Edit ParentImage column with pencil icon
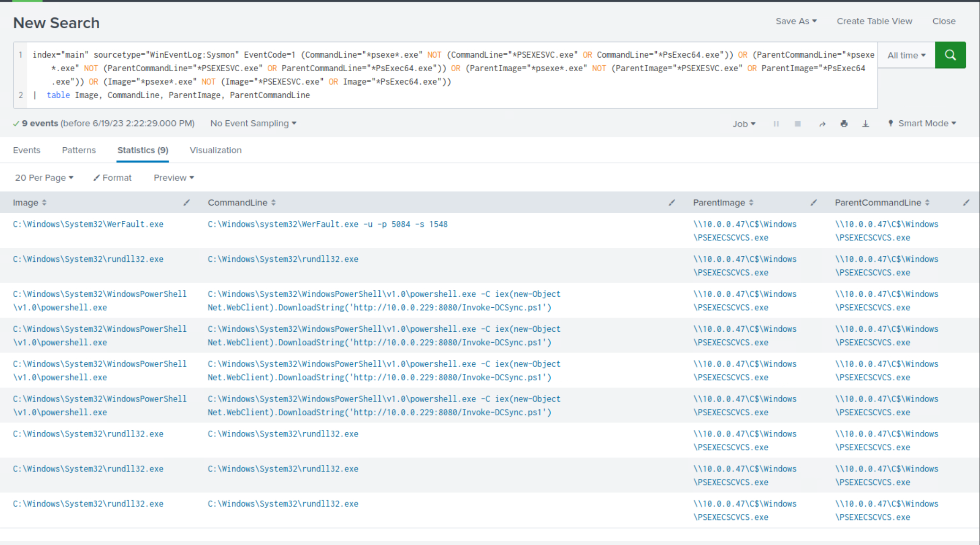Viewport: 980px width, 545px height. coord(813,202)
